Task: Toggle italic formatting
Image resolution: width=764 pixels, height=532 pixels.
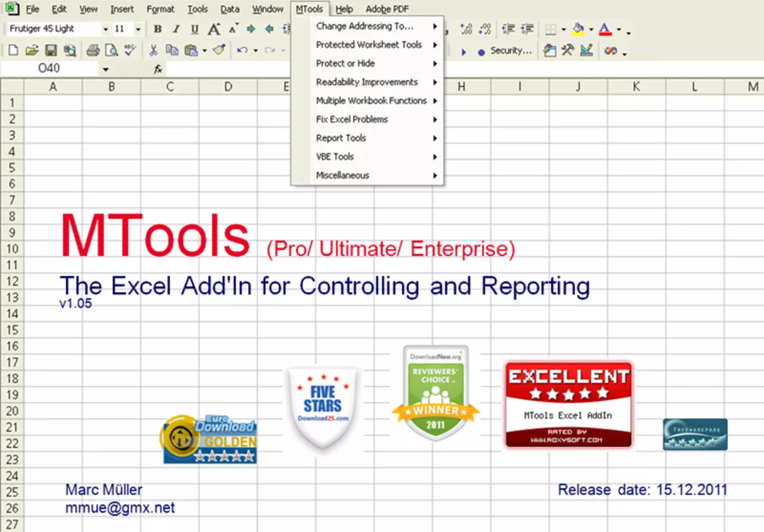Action: 176,29
